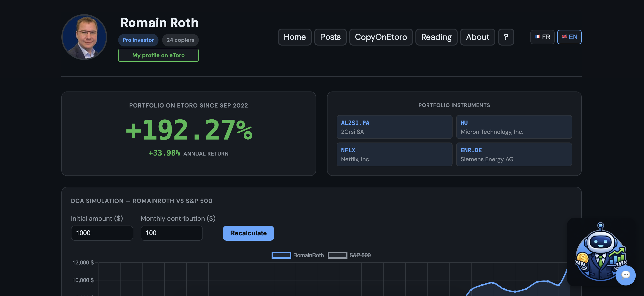Viewport: 644px width, 296px height.
Task: Click the Pro Investor badge
Action: 138,40
